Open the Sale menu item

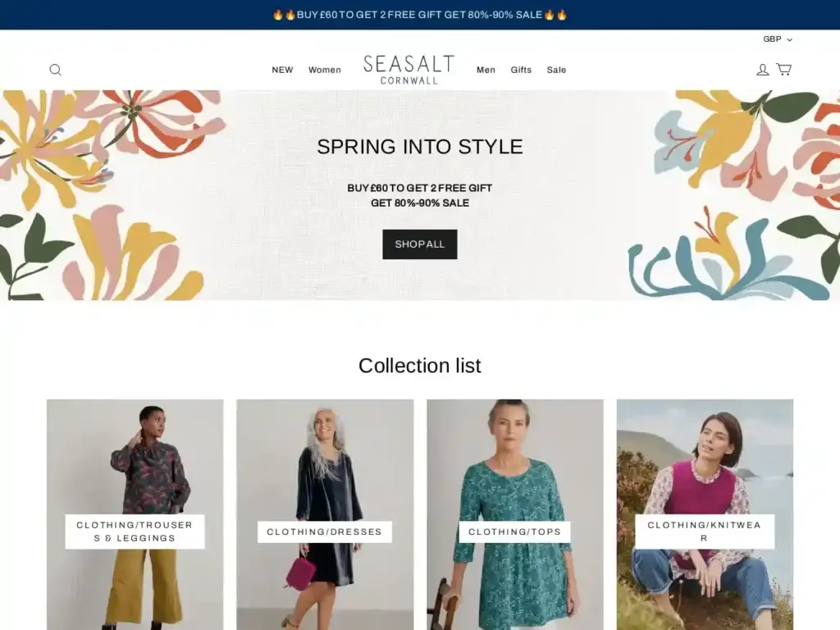click(x=556, y=70)
